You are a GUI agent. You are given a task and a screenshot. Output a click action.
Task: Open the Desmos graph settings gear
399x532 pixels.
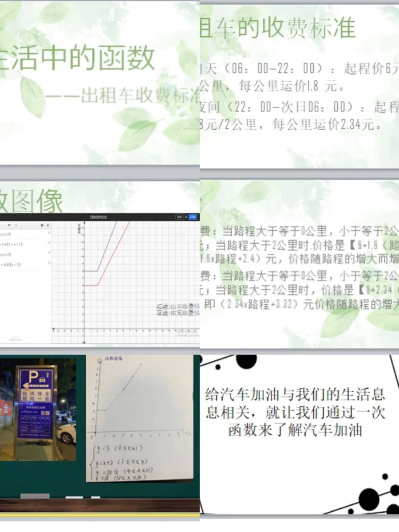point(42,225)
